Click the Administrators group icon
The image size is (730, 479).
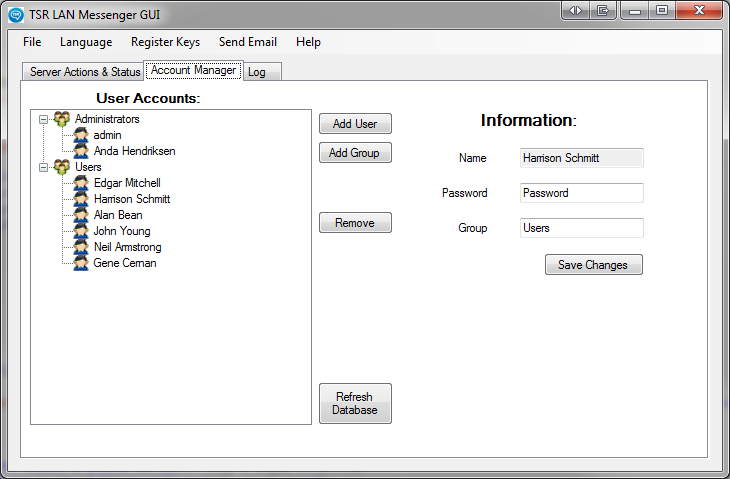point(62,119)
